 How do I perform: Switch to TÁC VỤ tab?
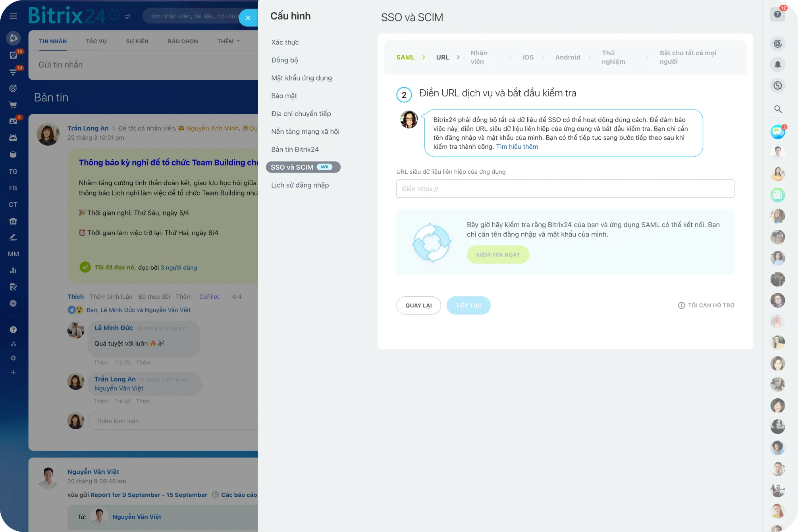[96, 42]
